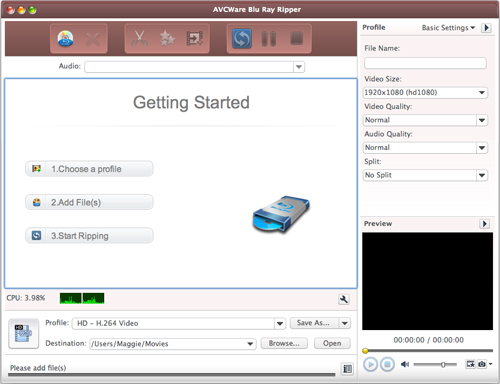
Task: Click 2.Add File(s) button
Action: point(89,202)
